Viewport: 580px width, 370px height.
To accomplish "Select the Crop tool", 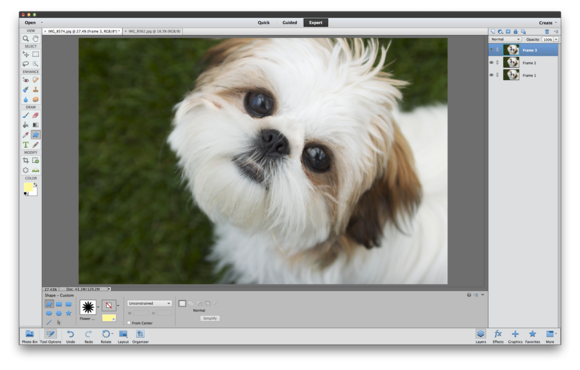I will (26, 161).
